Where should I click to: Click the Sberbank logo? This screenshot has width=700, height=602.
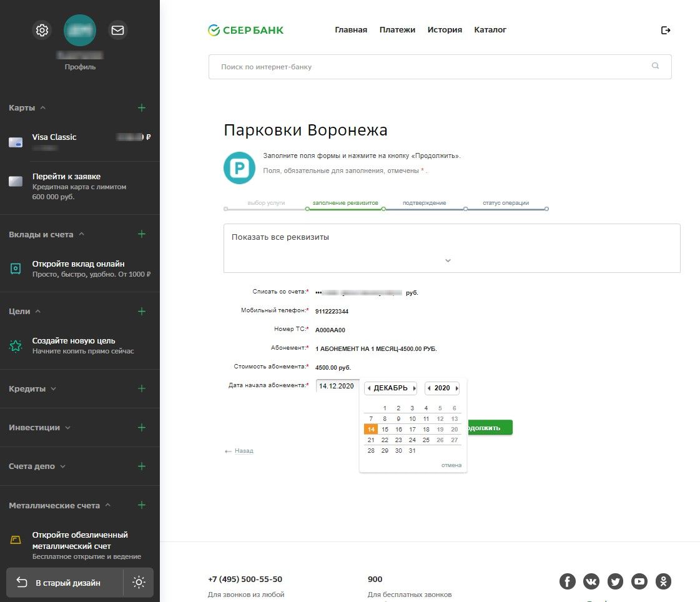pyautogui.click(x=245, y=30)
